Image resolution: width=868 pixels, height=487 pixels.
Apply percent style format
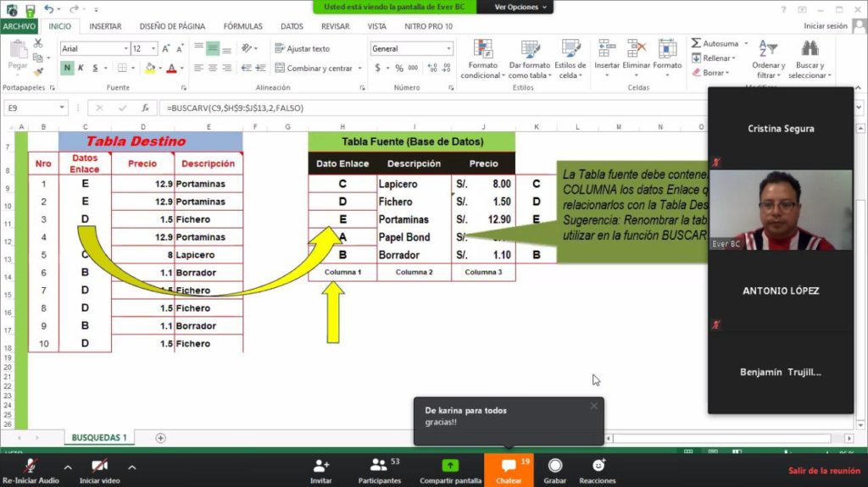click(x=398, y=68)
